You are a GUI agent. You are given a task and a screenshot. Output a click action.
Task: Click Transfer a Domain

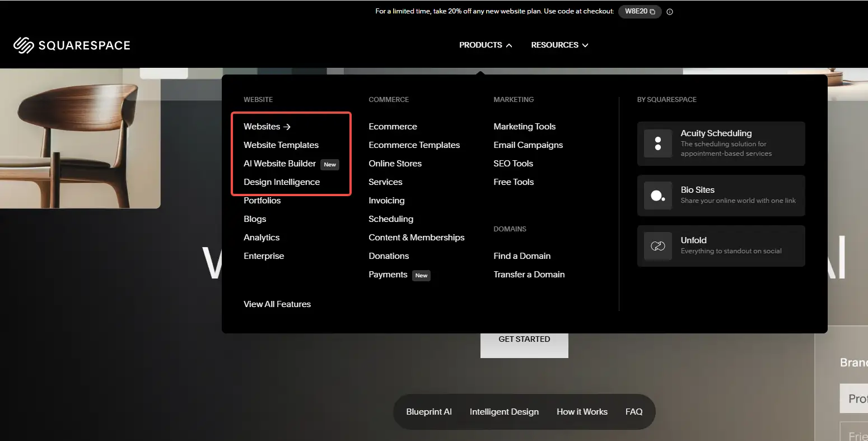click(529, 275)
